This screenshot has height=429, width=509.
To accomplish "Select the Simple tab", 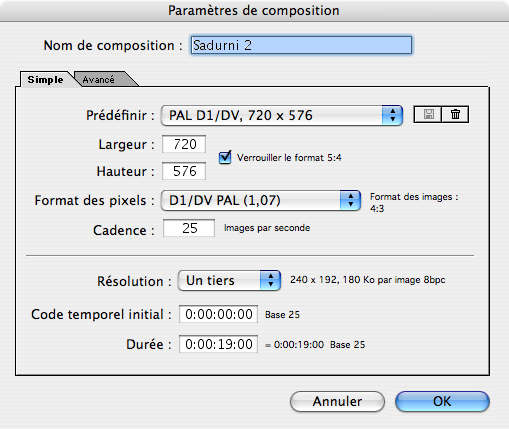I will 45,80.
